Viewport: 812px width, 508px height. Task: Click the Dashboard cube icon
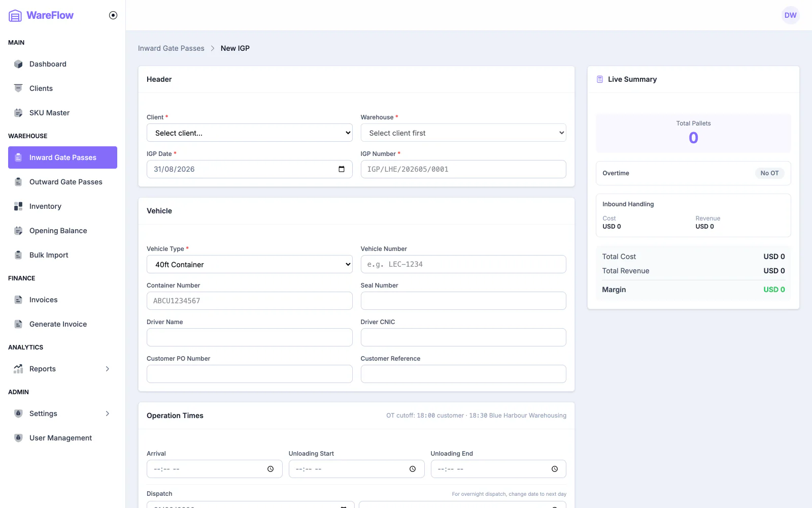point(18,64)
